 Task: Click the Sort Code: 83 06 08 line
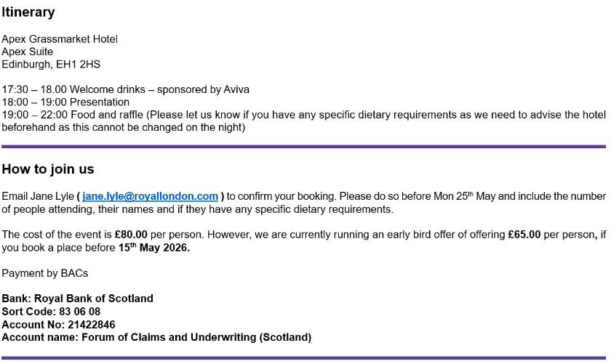point(51,312)
